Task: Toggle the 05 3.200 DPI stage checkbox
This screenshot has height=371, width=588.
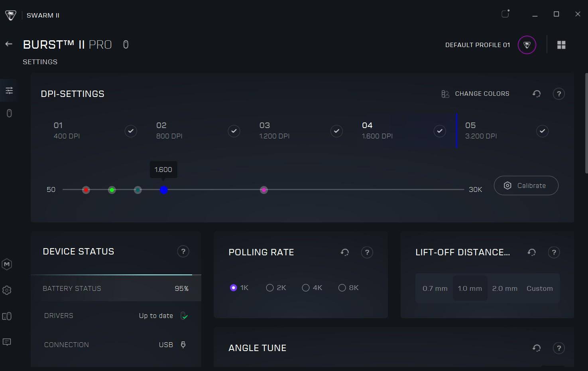Action: pyautogui.click(x=542, y=131)
